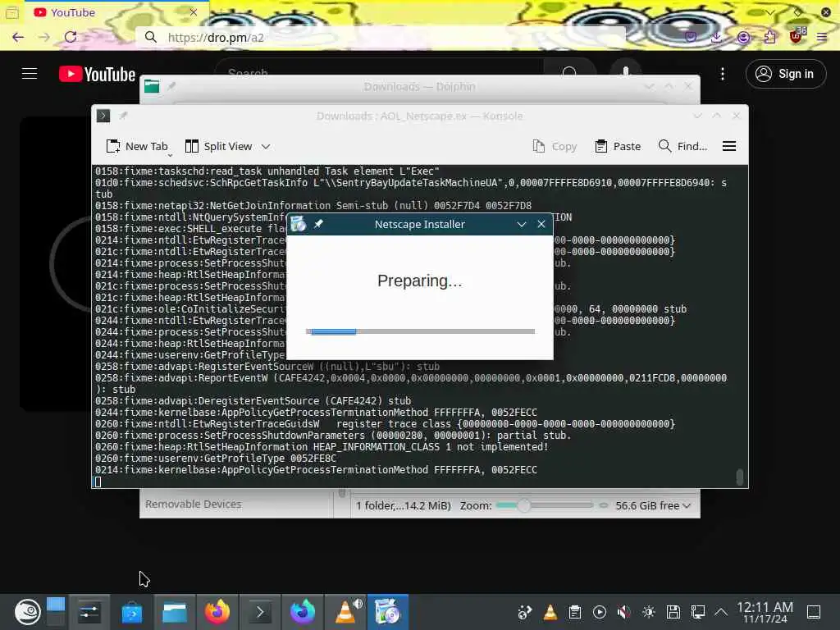
Task: Open the Firefox extensions puzzle icon
Action: click(x=769, y=37)
